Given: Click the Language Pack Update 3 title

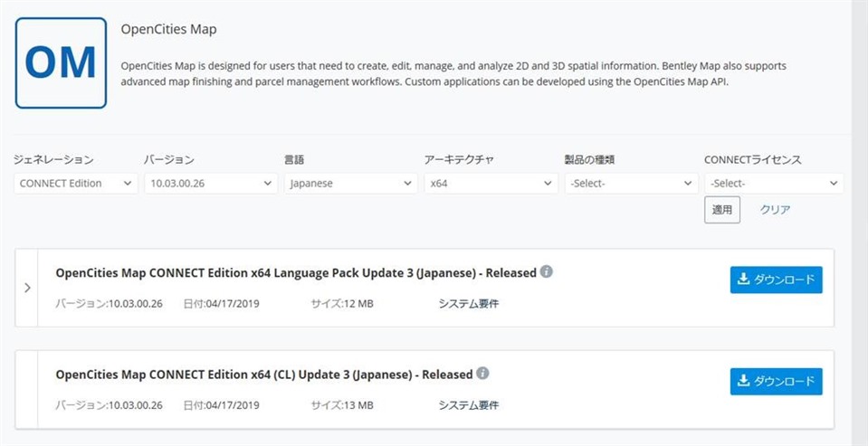Looking at the screenshot, I should tap(296, 272).
